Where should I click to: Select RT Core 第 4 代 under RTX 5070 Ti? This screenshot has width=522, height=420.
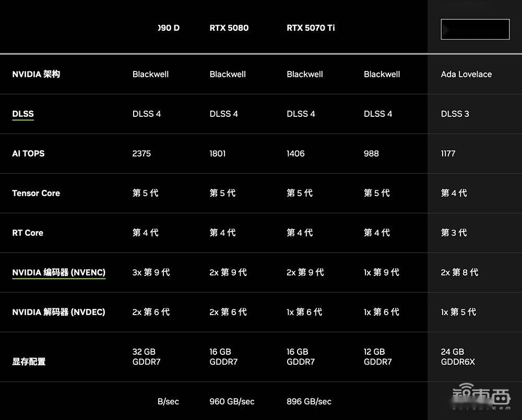(300, 233)
